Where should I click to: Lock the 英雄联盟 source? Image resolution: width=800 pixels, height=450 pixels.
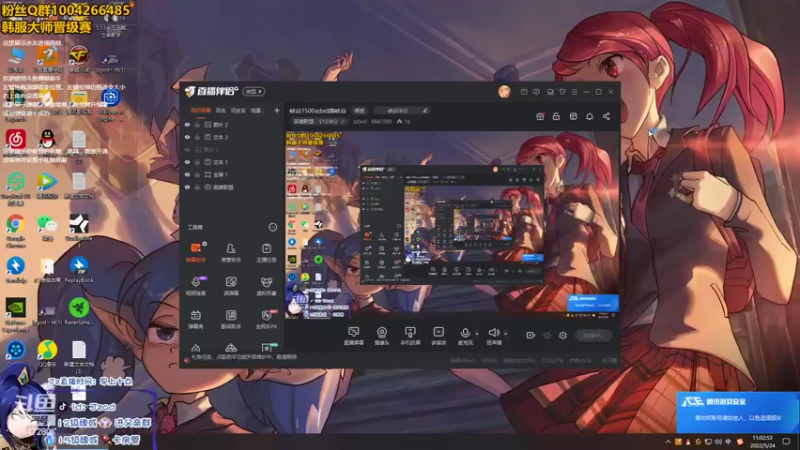click(197, 187)
